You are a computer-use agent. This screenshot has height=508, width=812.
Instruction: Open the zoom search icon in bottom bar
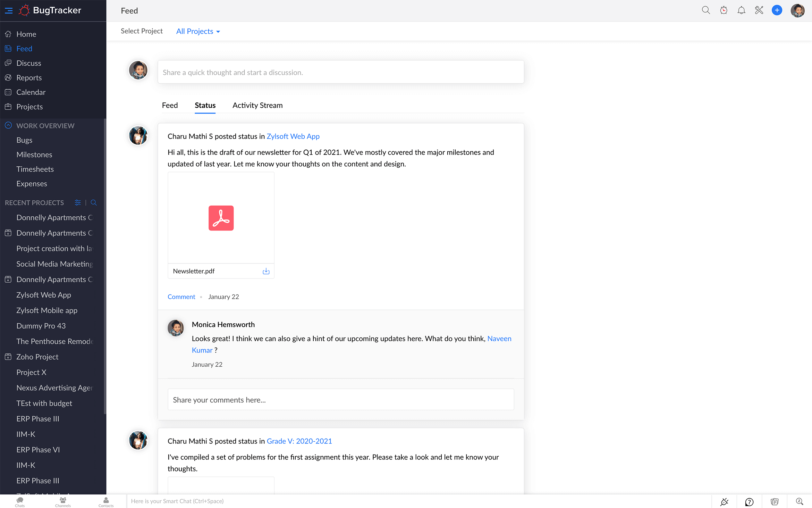point(799,501)
